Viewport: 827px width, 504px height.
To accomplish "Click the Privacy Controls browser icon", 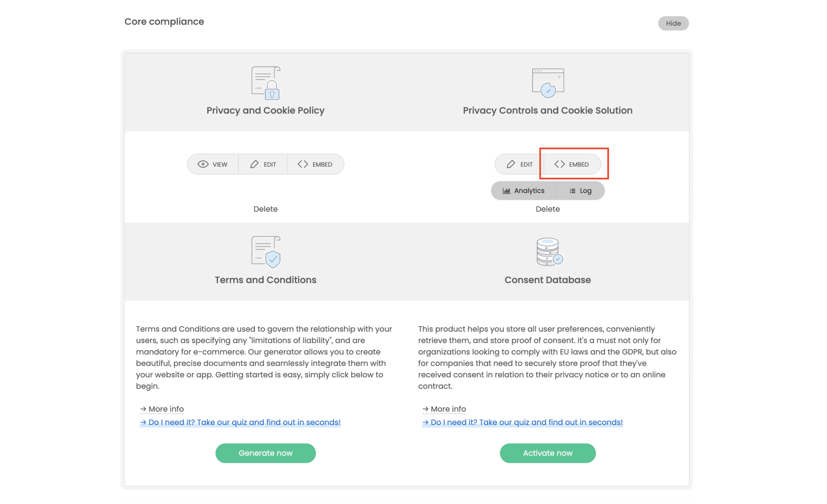I will pyautogui.click(x=548, y=82).
